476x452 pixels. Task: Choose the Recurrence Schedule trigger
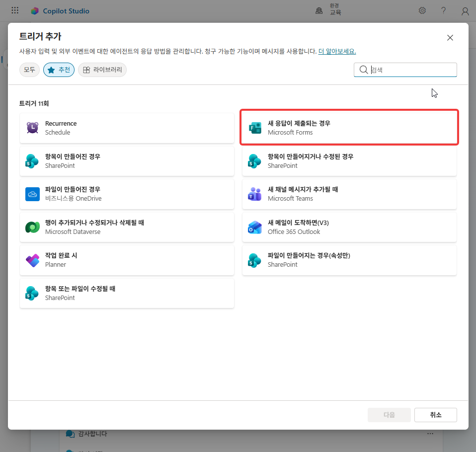pos(127,128)
